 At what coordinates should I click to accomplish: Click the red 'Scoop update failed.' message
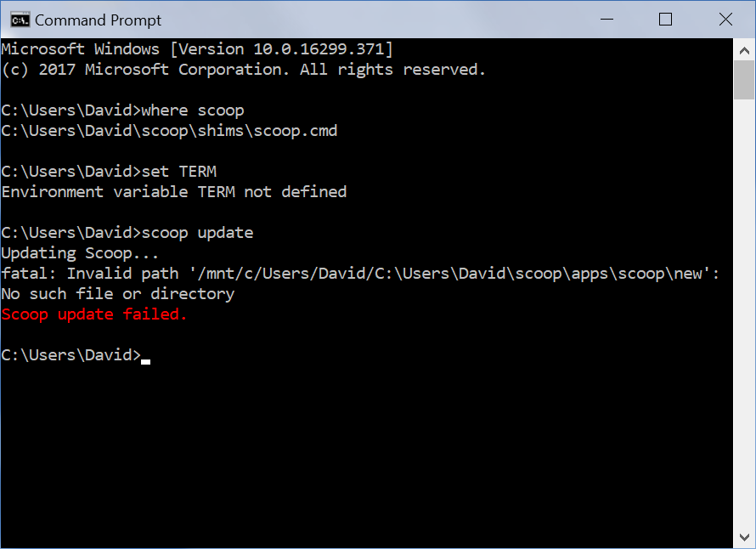click(x=93, y=314)
